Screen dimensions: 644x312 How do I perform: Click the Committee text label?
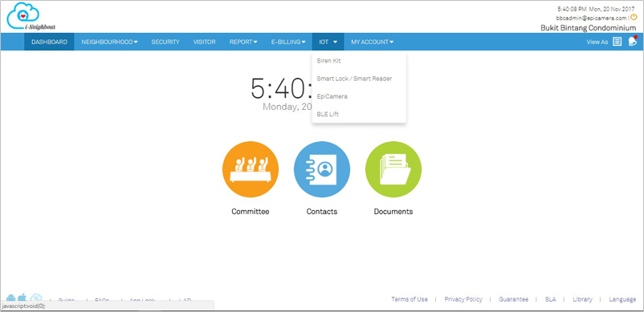(250, 212)
